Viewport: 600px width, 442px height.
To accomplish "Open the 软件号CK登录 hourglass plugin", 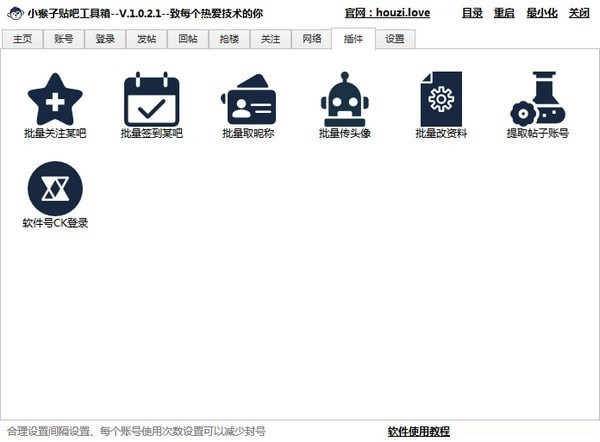I will [x=55, y=189].
